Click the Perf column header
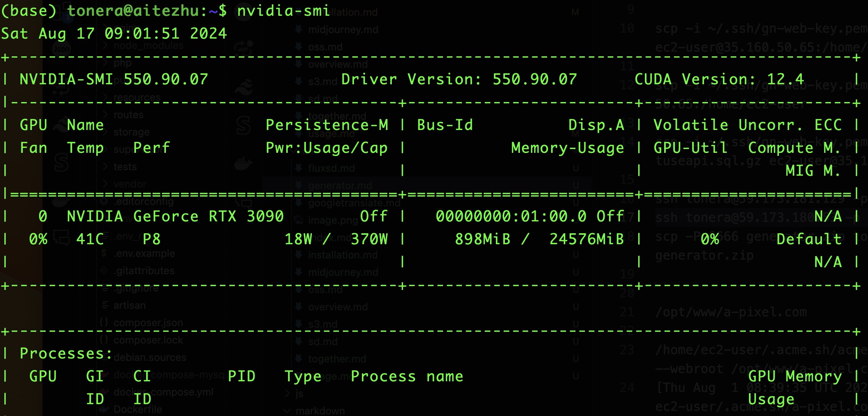 152,148
